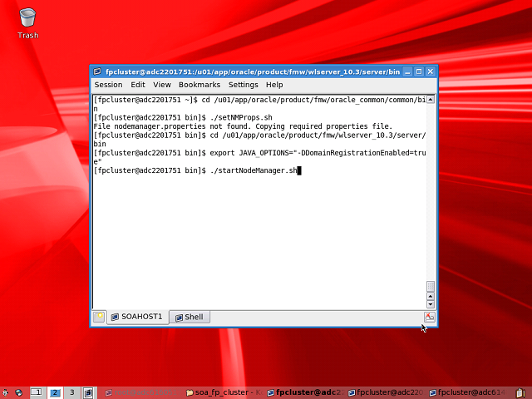Screen dimensions: 532x399
Task: Switch to the fourth desktop pager icon
Action: (89, 392)
